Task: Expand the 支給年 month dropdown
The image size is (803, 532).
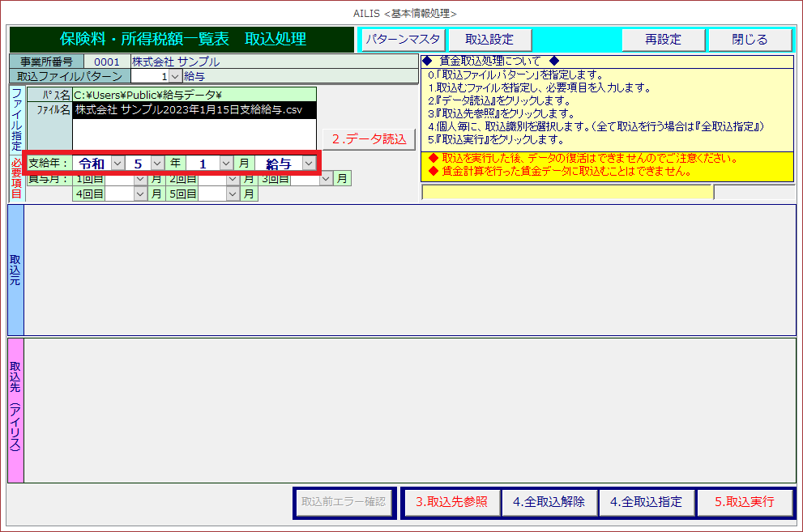Action: click(226, 164)
